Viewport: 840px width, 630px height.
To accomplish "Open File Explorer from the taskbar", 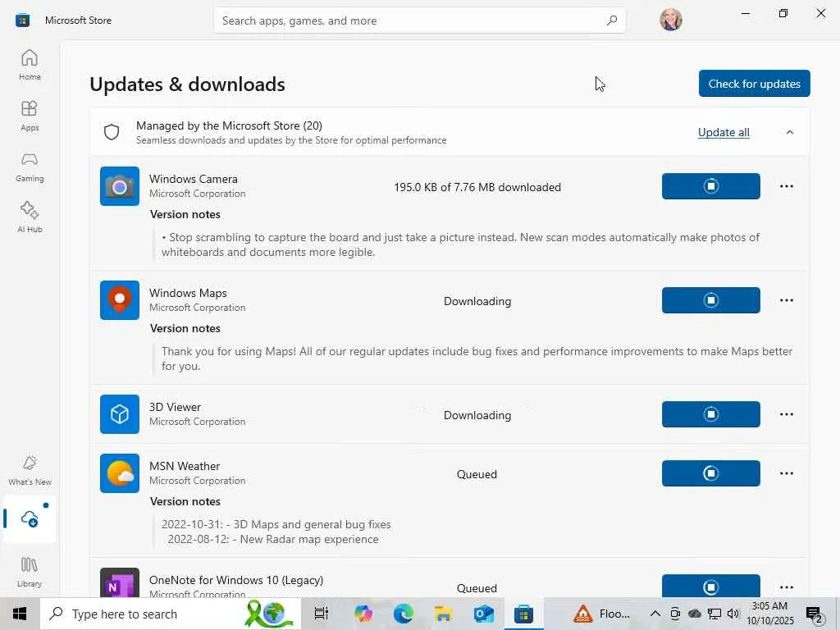I will [443, 614].
